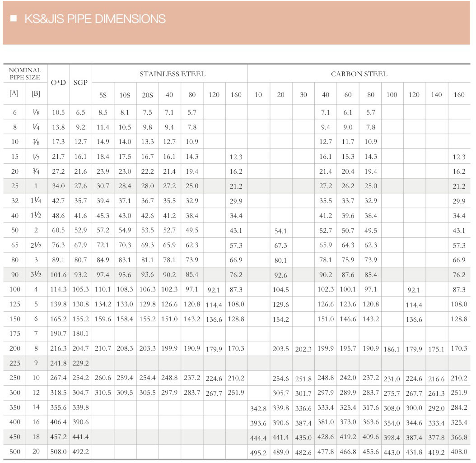Click the salmon-colored banner's empty right area
Viewport: 476px width, 463px height.
339,23
